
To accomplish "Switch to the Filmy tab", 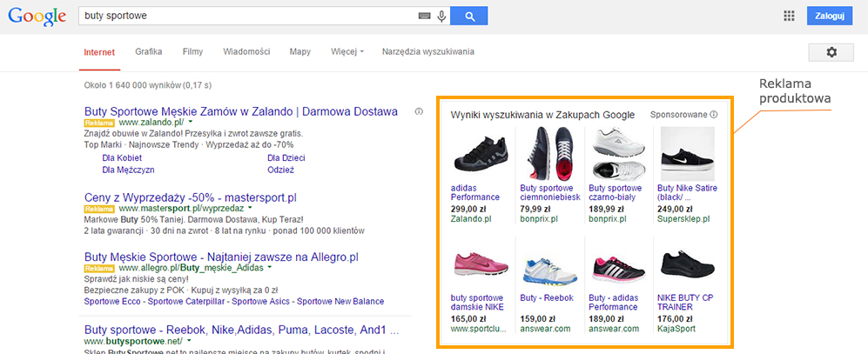I will click(192, 52).
